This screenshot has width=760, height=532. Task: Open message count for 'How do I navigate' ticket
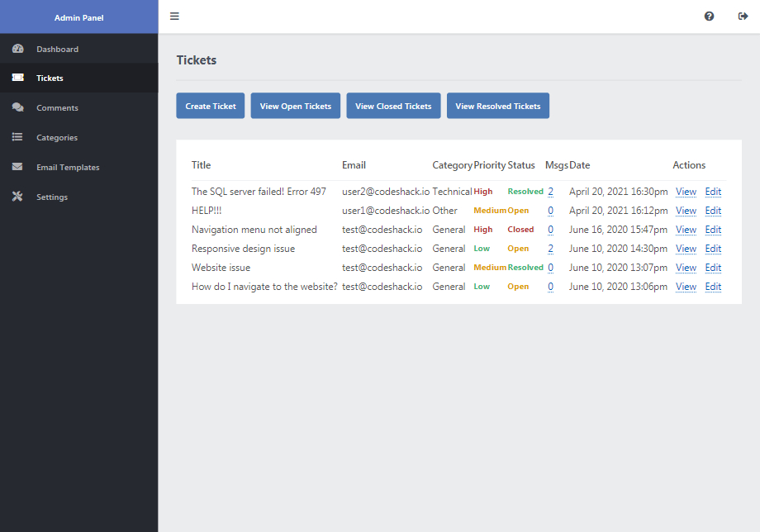(551, 287)
